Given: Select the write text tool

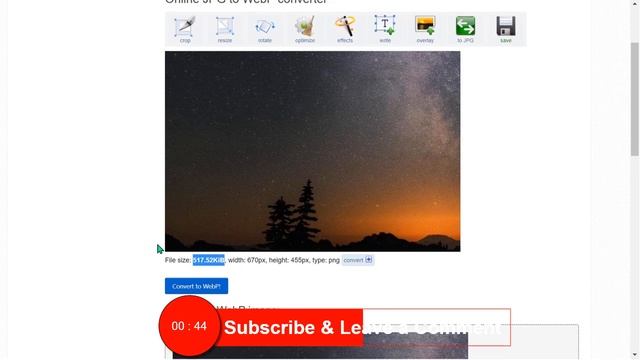Looking at the screenshot, I should click(x=385, y=29).
